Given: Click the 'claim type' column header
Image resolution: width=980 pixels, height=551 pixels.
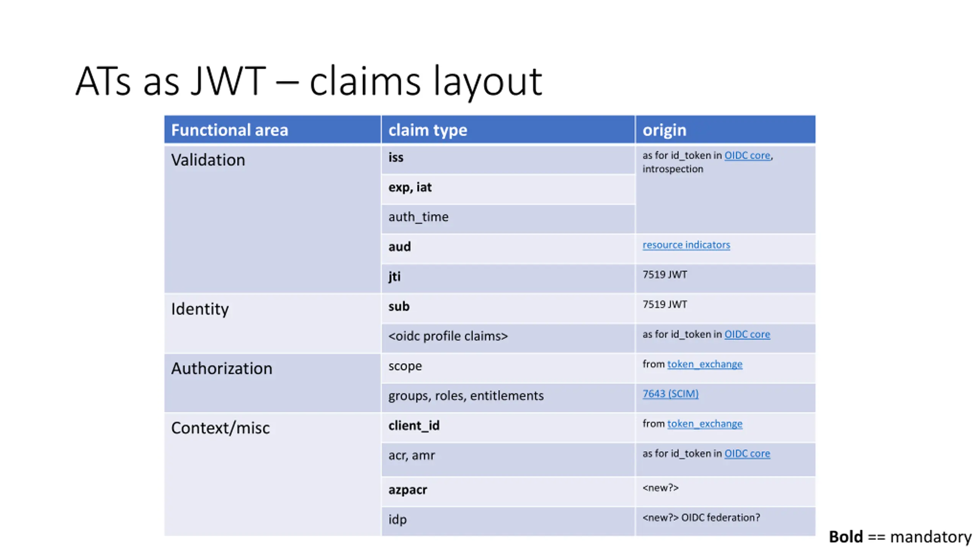Looking at the screenshot, I should [508, 130].
